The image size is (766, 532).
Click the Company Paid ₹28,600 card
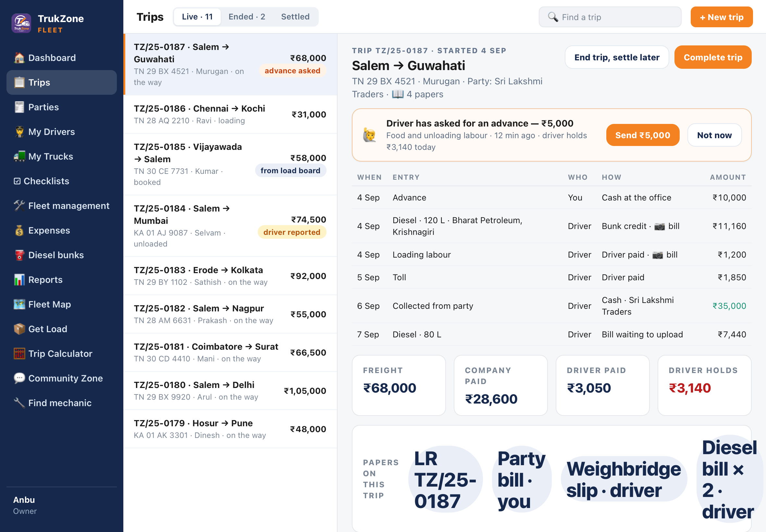pyautogui.click(x=500, y=385)
